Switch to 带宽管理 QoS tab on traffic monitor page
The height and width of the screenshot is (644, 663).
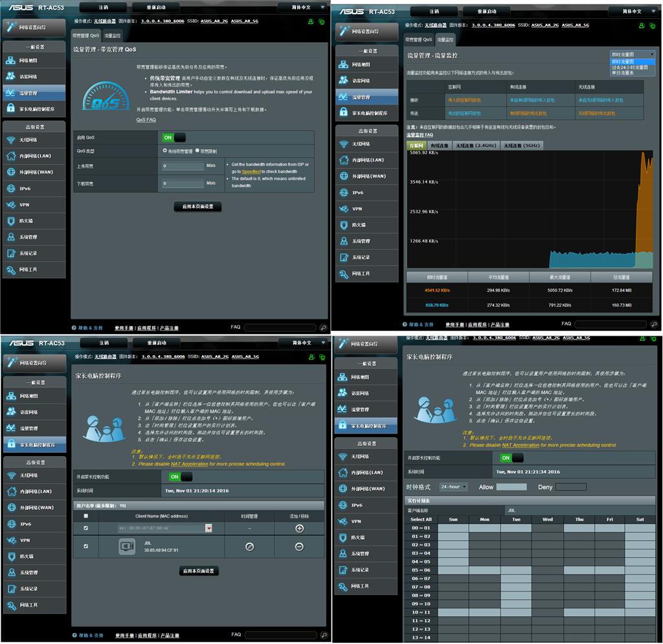point(419,40)
